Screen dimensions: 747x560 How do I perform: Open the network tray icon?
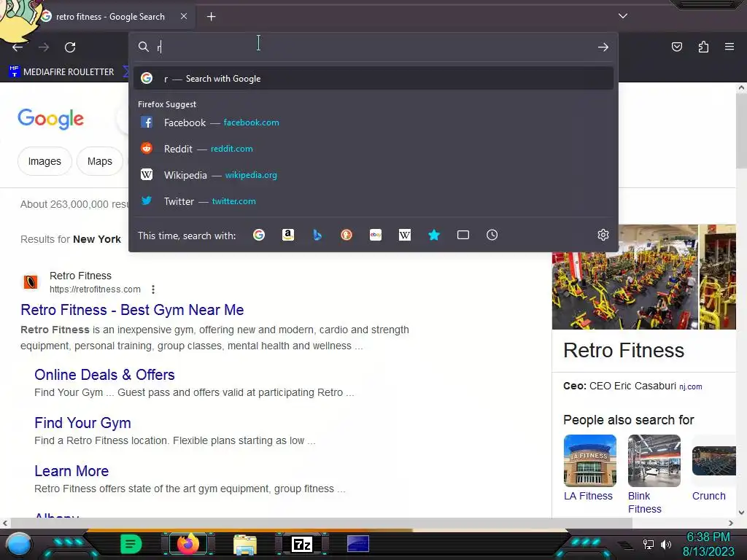click(649, 544)
